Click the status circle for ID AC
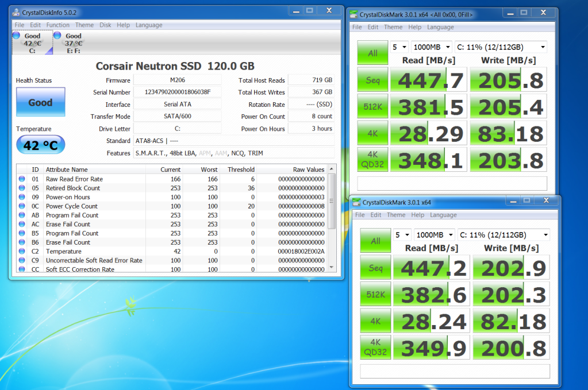The width and height of the screenshot is (588, 390). click(22, 224)
